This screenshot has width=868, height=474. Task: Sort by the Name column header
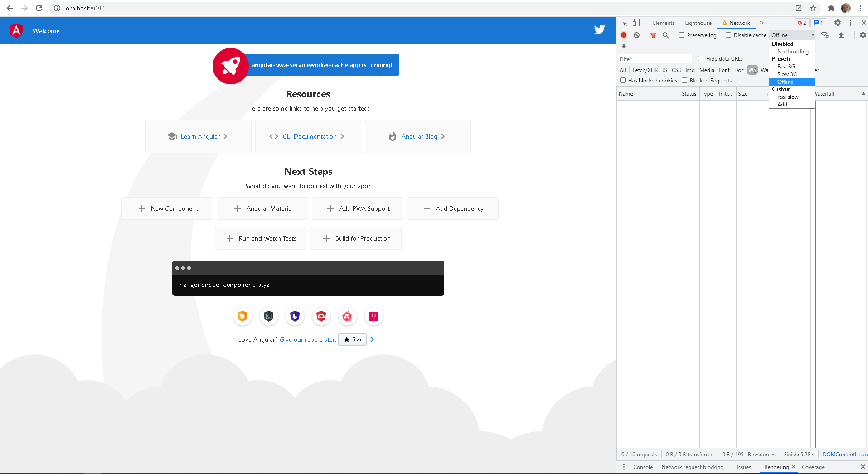648,94
